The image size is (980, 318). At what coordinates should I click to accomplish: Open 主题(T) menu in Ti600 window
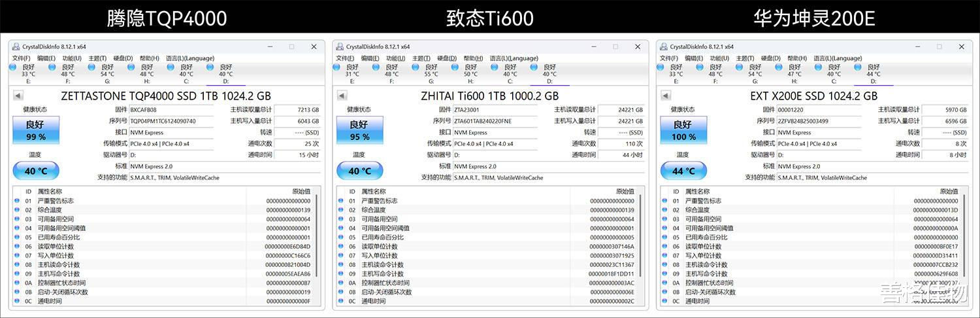(421, 58)
